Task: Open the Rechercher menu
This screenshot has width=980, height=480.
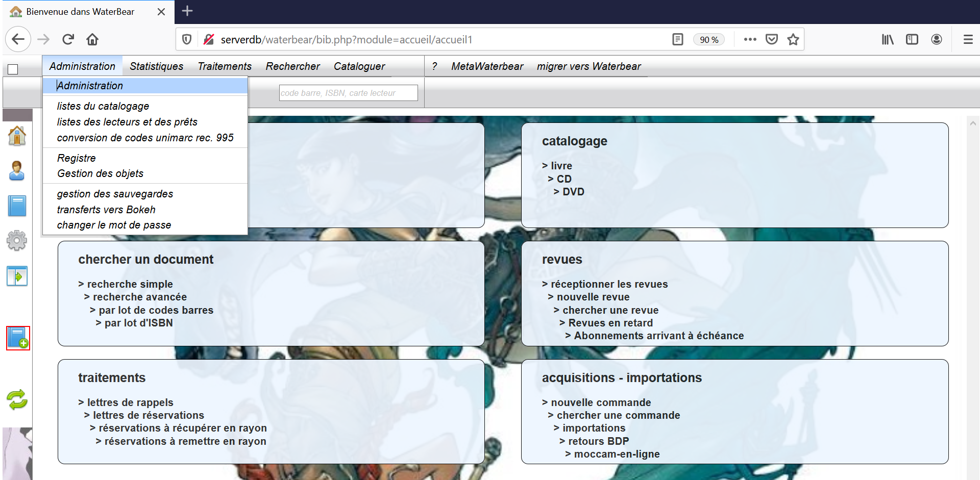Action: 292,66
